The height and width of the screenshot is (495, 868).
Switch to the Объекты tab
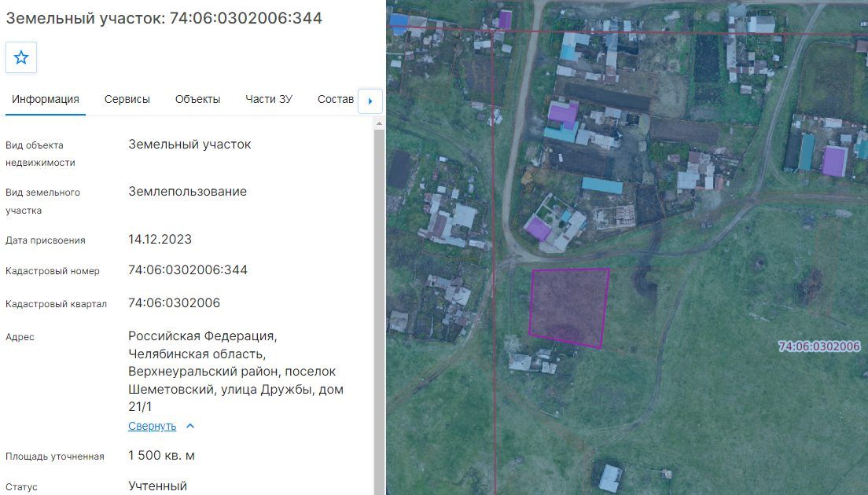pyautogui.click(x=197, y=100)
